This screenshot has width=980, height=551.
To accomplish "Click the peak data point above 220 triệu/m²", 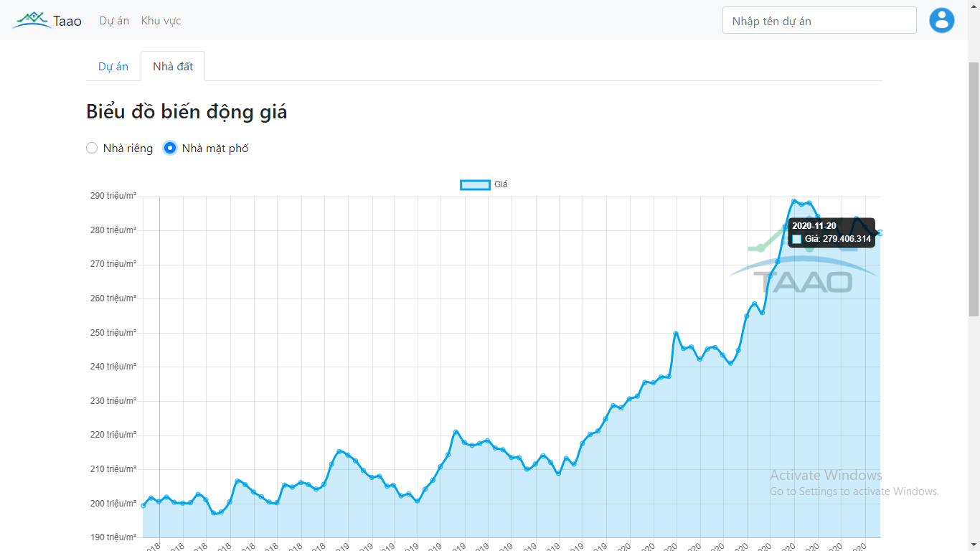I will [456, 432].
